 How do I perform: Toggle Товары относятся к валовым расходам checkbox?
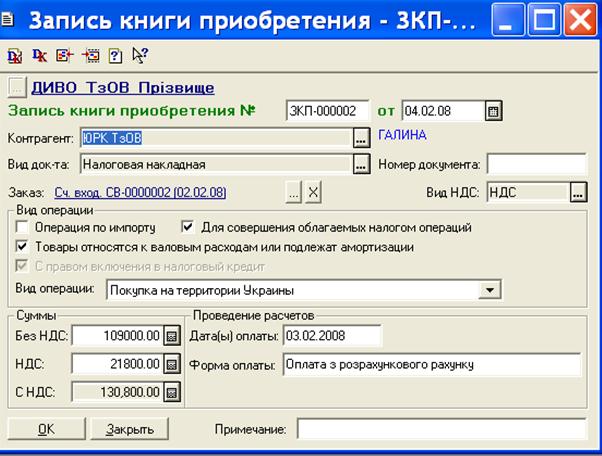[22, 246]
